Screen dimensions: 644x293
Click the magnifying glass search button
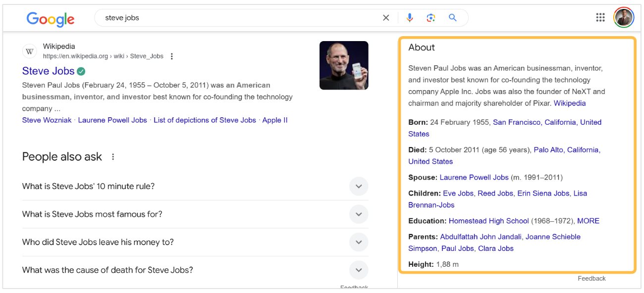coord(452,18)
